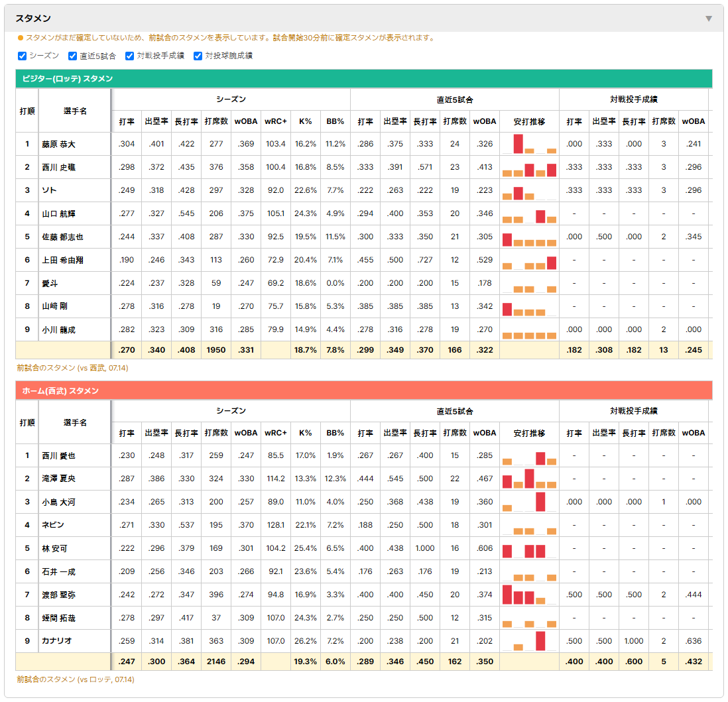This screenshot has height=702, width=728.
Task: Click the wRC+ column header in visitor table
Action: click(276, 122)
